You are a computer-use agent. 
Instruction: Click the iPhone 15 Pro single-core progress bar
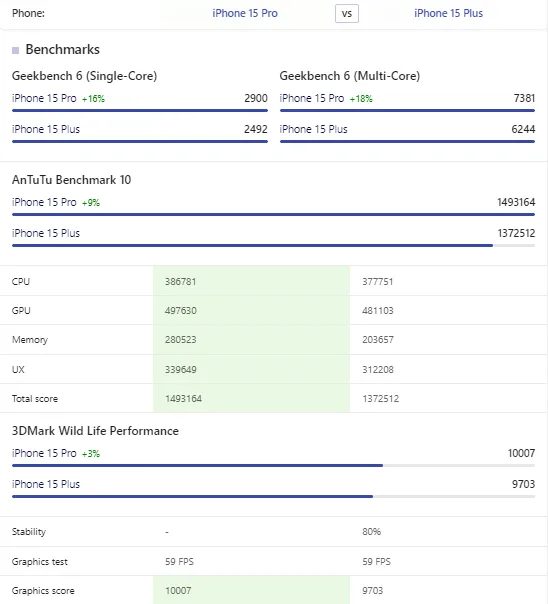(140, 111)
